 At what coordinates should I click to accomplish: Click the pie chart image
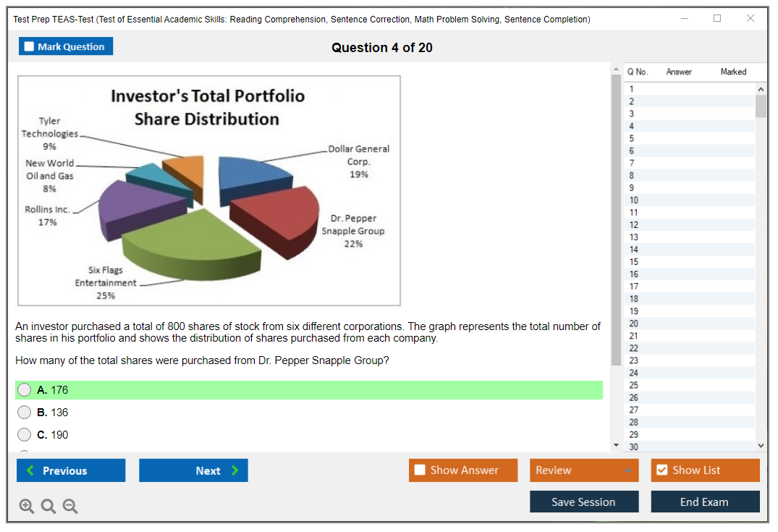pos(209,190)
